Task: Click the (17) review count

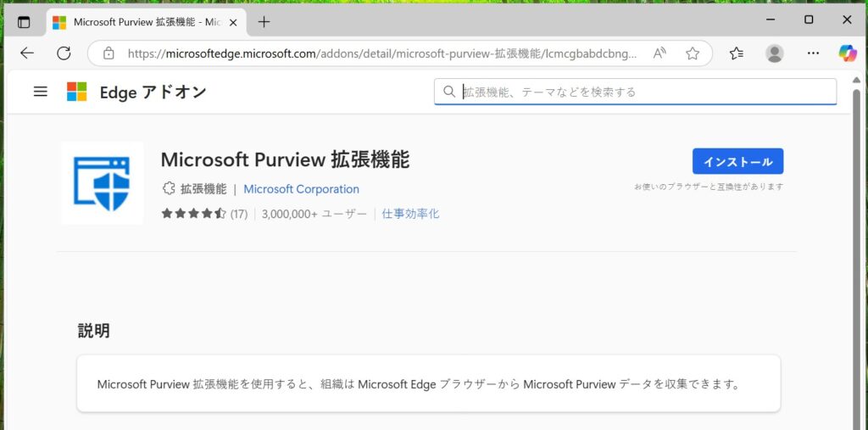Action: [238, 214]
